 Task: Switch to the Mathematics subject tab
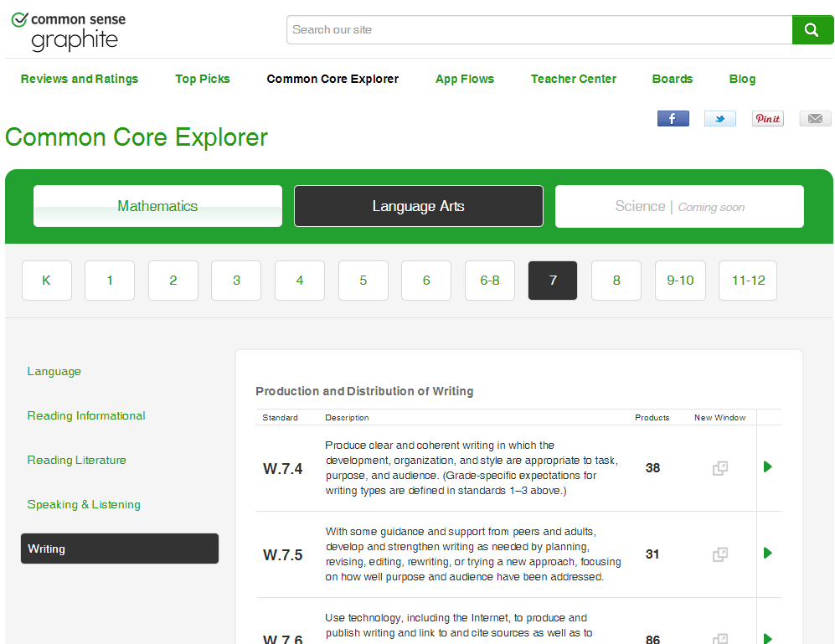[157, 206]
